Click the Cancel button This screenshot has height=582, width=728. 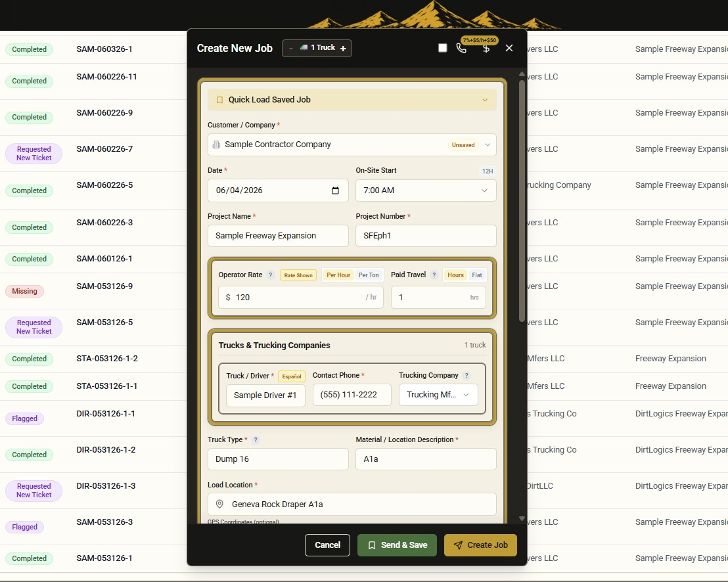coord(327,545)
